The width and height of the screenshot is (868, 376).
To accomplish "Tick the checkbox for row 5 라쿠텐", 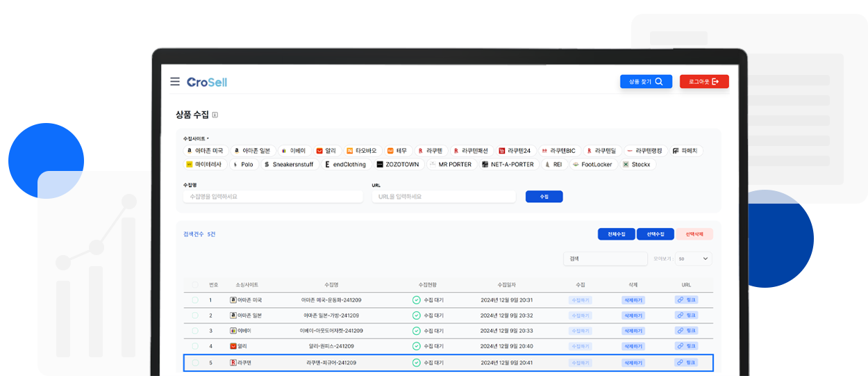I will click(195, 363).
